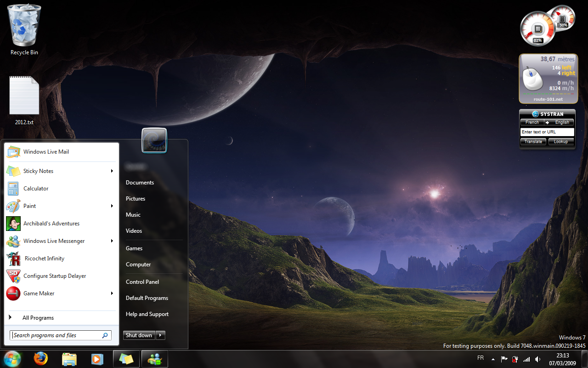
Task: Focus the Search programs and files box
Action: tap(60, 335)
